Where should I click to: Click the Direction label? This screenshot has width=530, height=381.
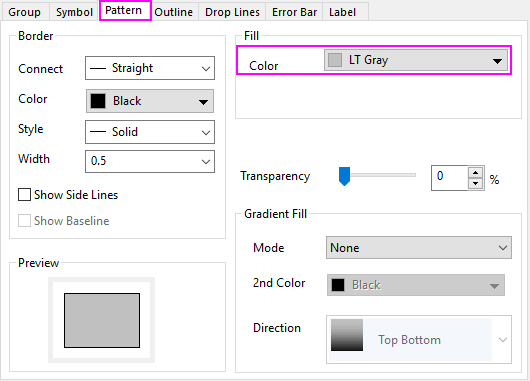[x=277, y=328]
